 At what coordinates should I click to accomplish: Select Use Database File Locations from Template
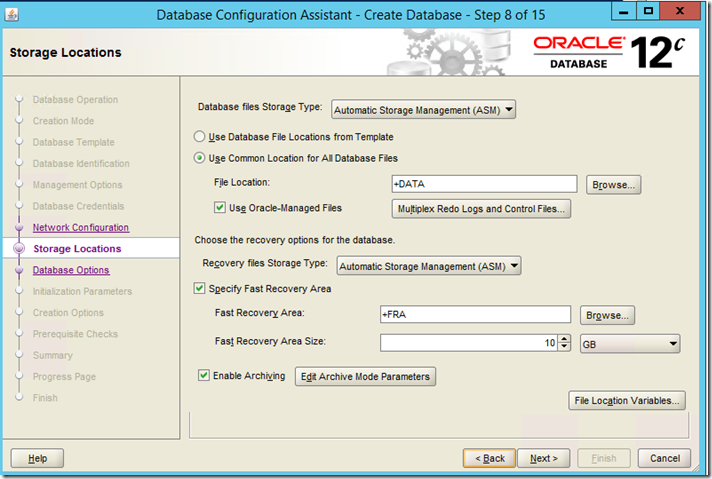pos(199,136)
